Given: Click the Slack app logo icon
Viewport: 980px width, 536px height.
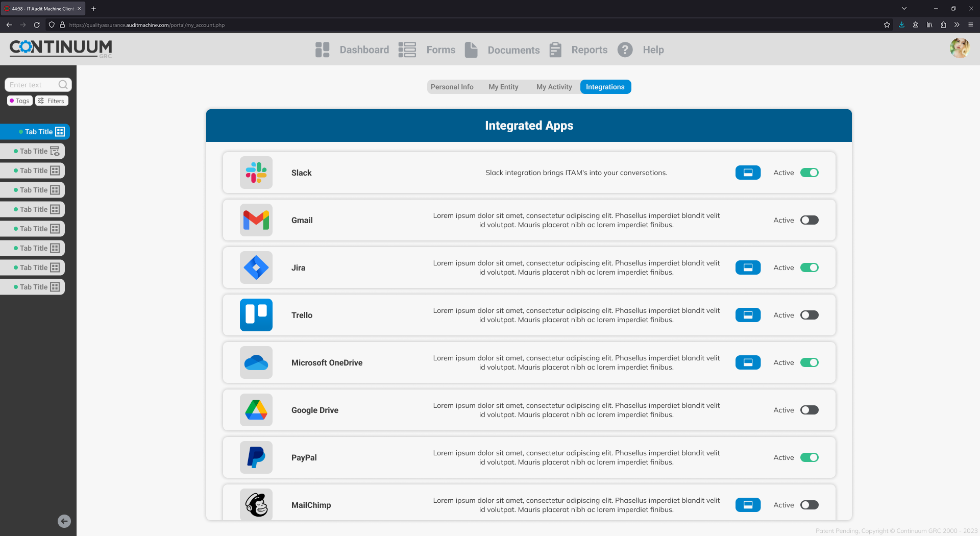Looking at the screenshot, I should (x=256, y=173).
